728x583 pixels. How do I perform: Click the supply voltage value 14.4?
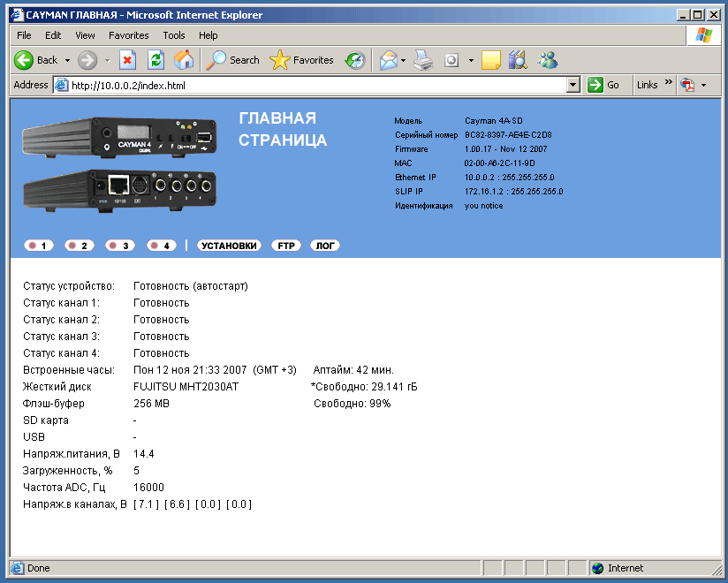[143, 454]
